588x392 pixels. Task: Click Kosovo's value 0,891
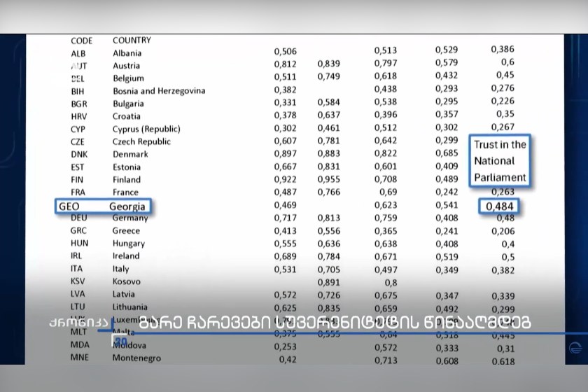[x=328, y=283]
